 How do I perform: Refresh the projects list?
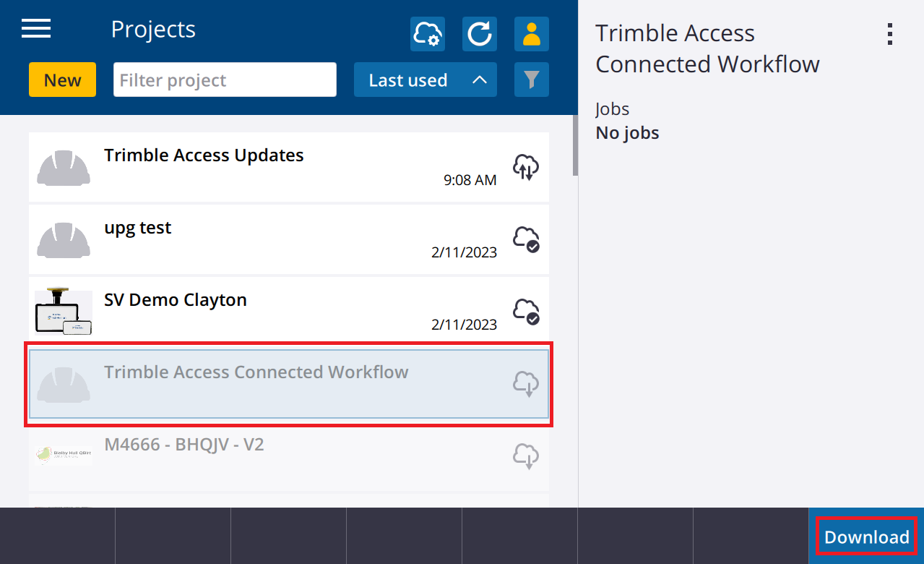[x=479, y=33]
